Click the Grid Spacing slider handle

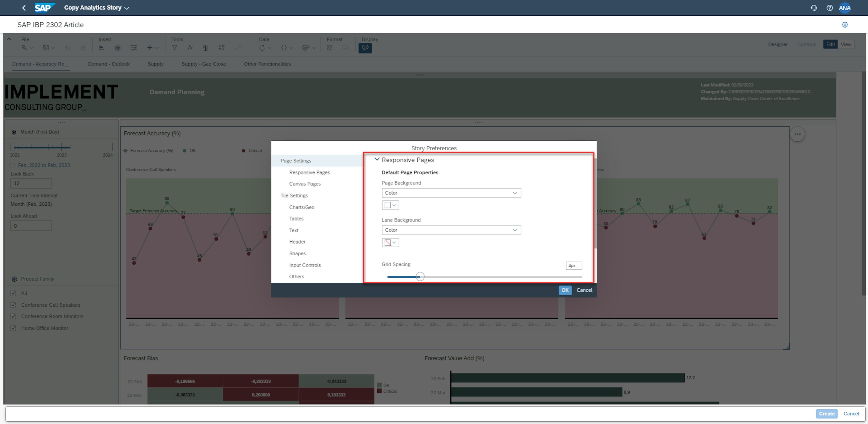tap(420, 277)
